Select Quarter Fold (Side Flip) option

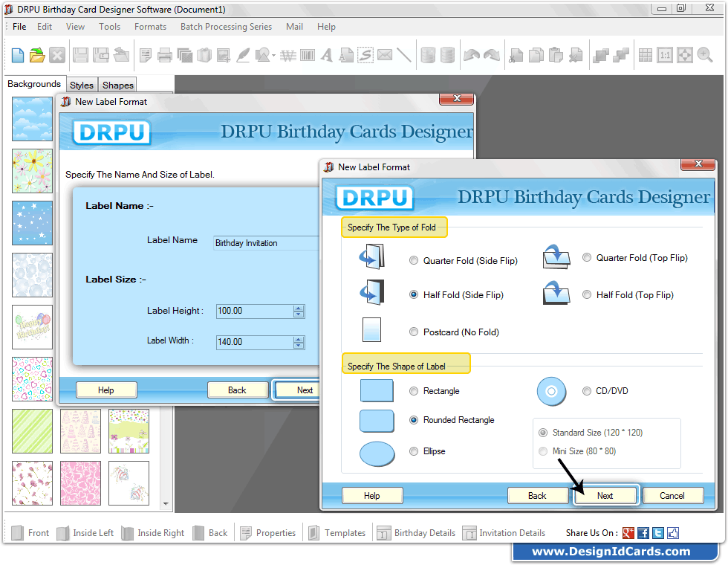click(x=414, y=261)
